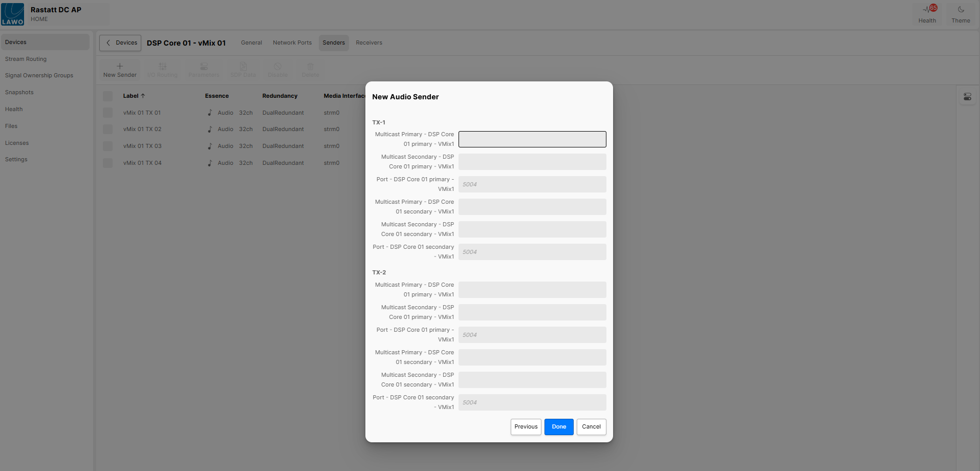Sort by the Label column arrow

(143, 96)
